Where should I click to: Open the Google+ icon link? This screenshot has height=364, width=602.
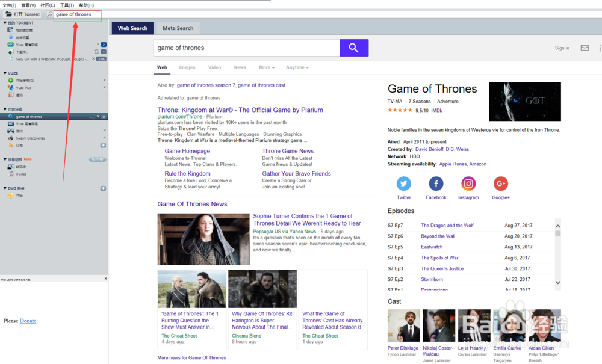point(501,184)
